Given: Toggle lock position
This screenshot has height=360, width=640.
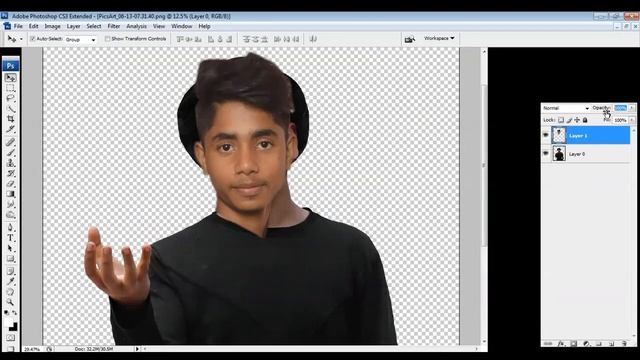Looking at the screenshot, I should click(x=577, y=120).
